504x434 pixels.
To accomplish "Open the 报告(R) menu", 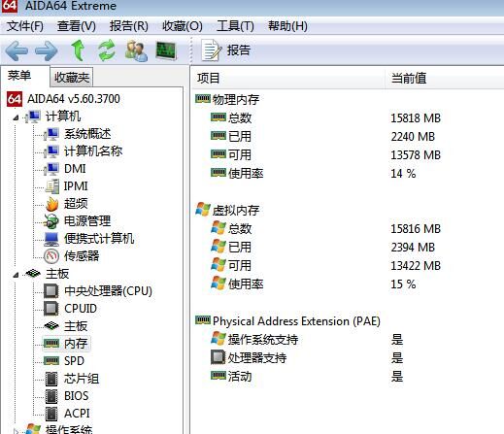I will pos(129,26).
